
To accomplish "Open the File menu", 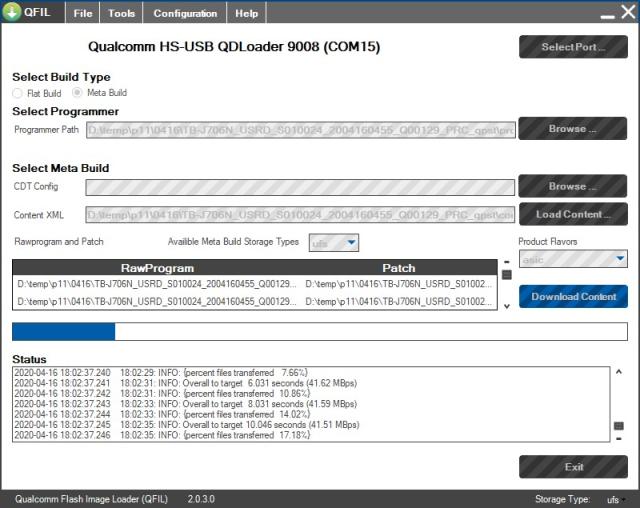I will (83, 13).
